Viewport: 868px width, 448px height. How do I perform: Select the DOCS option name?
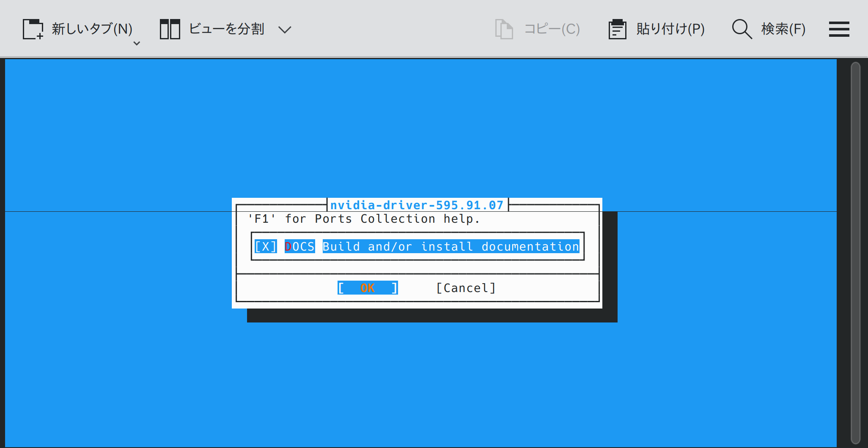click(x=300, y=246)
